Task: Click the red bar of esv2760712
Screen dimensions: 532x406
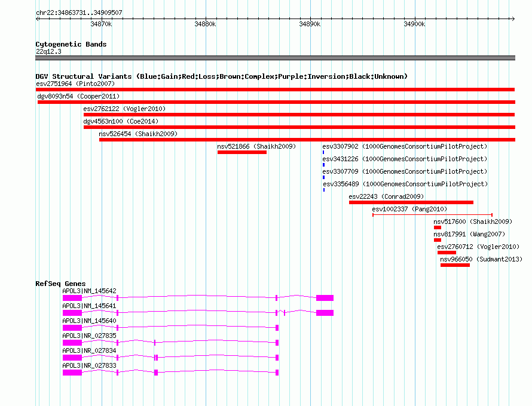Action: tap(447, 253)
